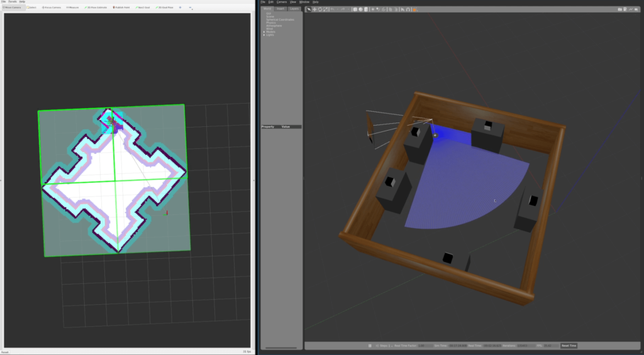Select the Wind item in World tree

[x=269, y=29]
